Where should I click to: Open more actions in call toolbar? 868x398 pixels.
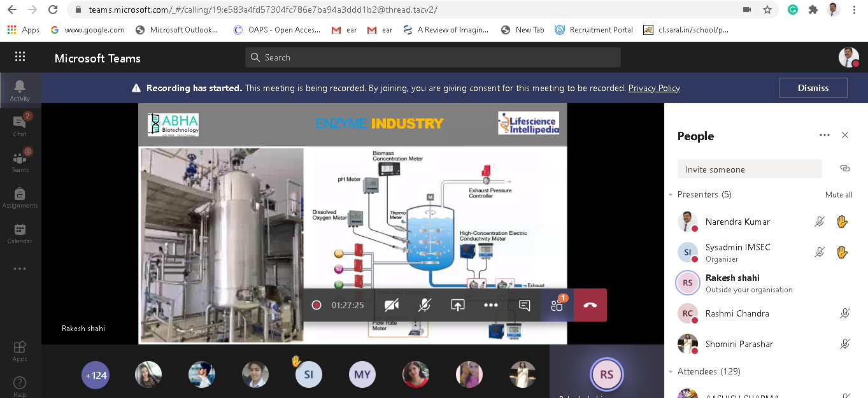490,305
